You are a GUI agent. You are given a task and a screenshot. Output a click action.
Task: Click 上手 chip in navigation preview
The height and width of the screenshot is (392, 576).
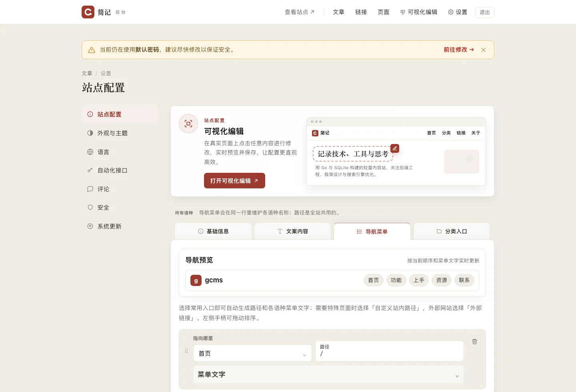point(419,280)
